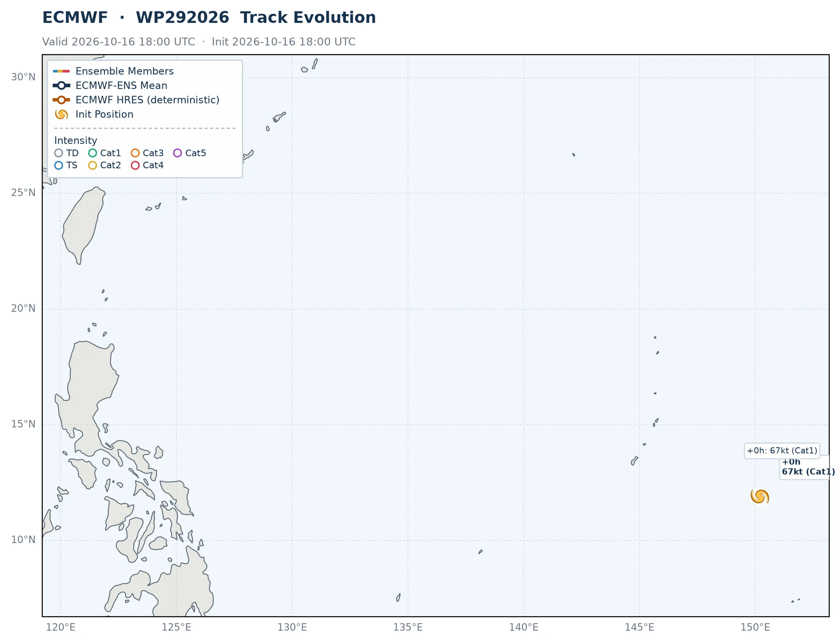Click the 125°E longitude axis label
Image resolution: width=840 pixels, height=644 pixels.
click(176, 628)
